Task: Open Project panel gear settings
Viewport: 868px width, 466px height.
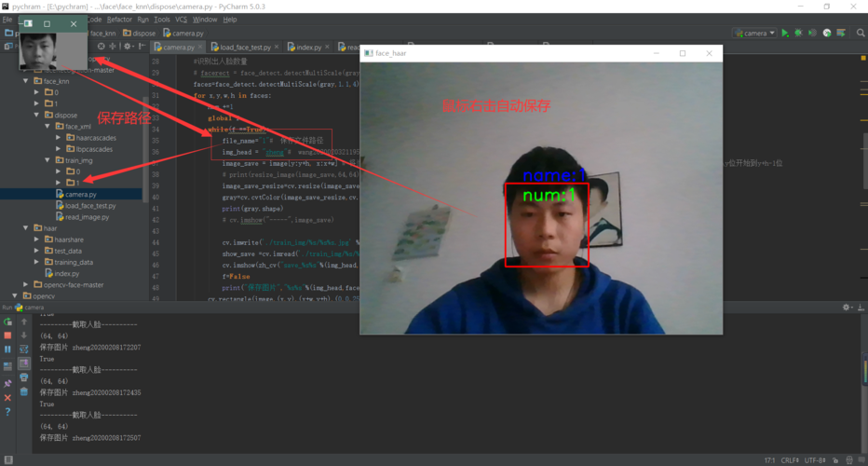Action: point(128,47)
